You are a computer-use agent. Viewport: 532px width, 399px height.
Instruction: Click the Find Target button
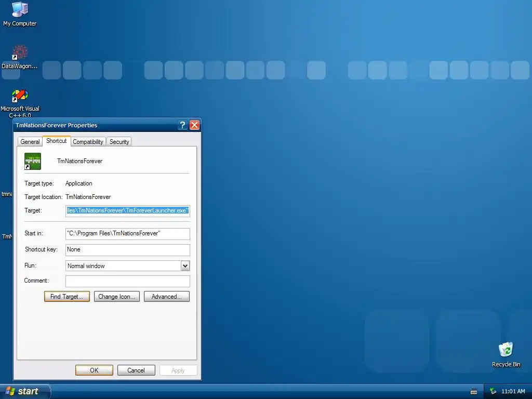tap(67, 297)
